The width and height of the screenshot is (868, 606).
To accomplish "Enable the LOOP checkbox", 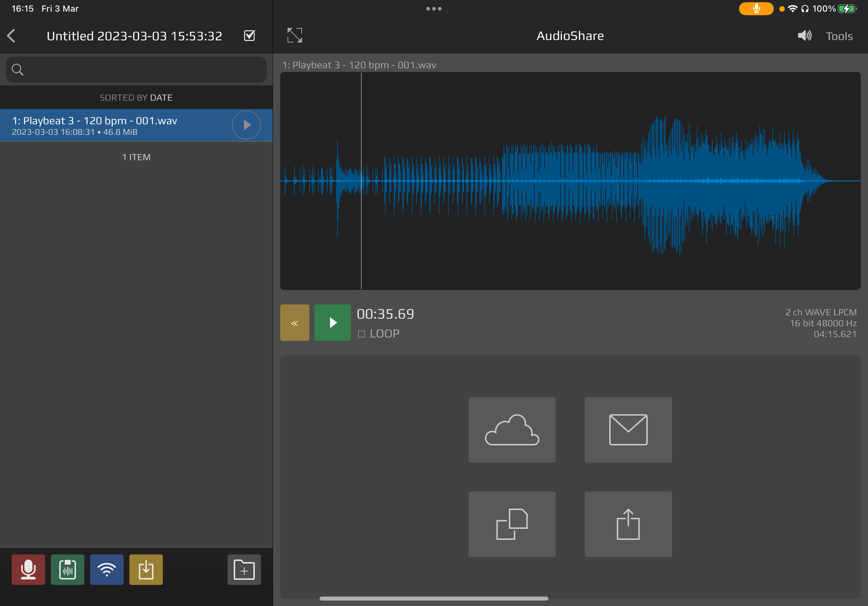I will (361, 334).
